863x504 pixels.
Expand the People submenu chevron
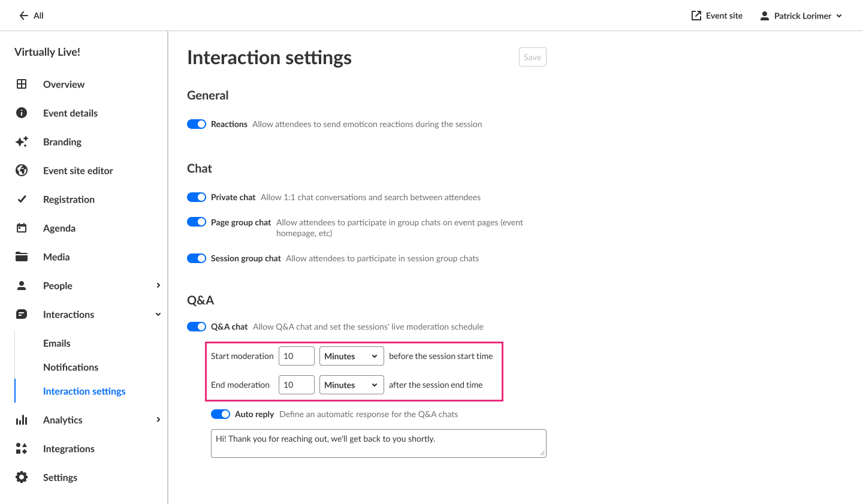(x=158, y=285)
